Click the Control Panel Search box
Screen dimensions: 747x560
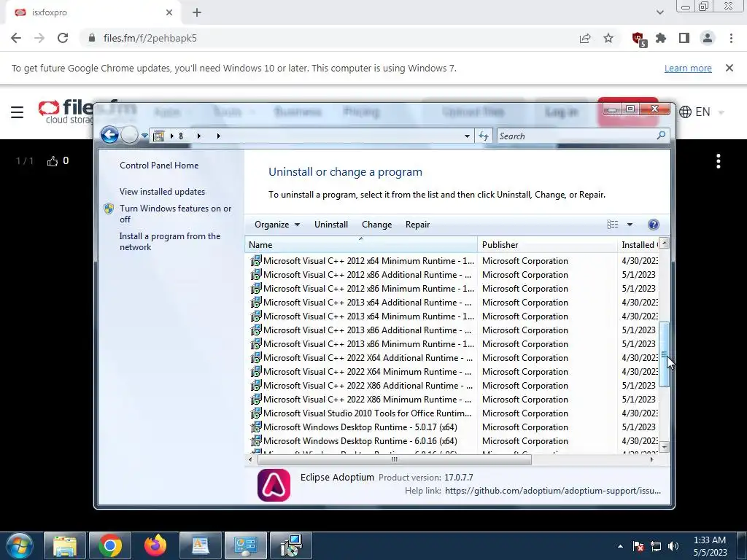[x=576, y=136]
